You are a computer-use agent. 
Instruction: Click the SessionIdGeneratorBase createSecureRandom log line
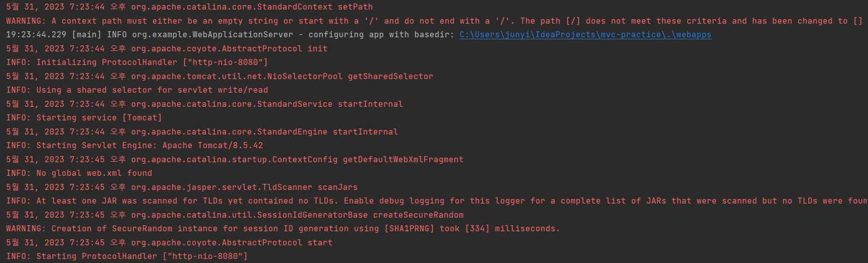[x=235, y=215]
